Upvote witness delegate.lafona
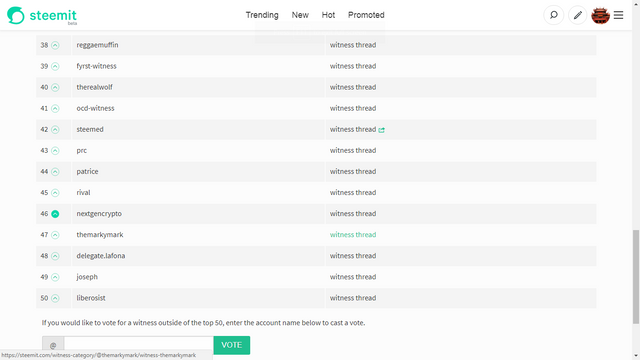 point(55,256)
